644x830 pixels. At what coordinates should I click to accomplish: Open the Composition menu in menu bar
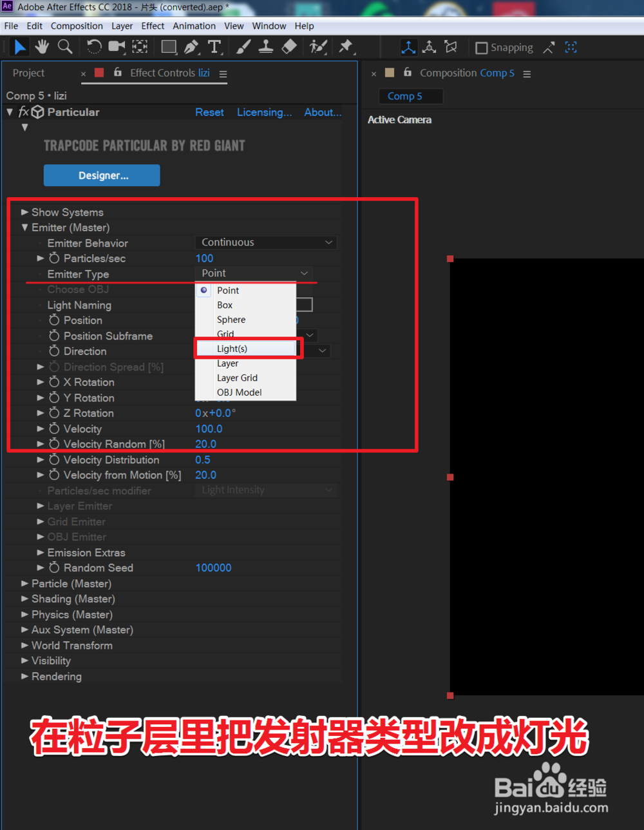[77, 26]
